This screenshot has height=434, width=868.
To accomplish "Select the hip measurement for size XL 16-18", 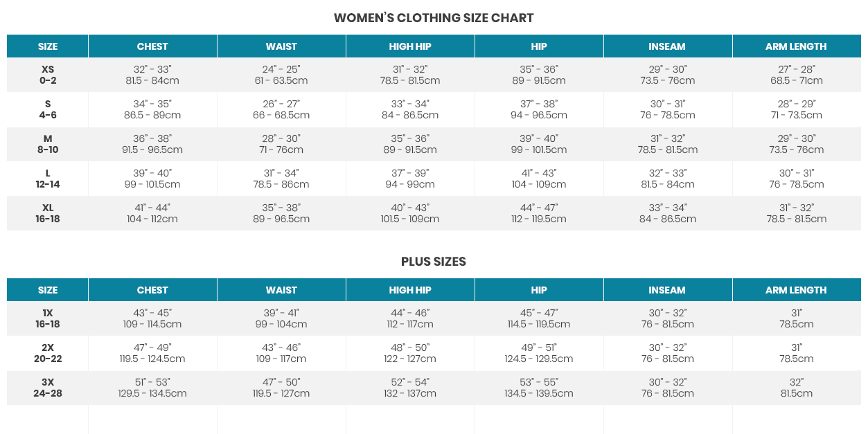I will point(539,213).
